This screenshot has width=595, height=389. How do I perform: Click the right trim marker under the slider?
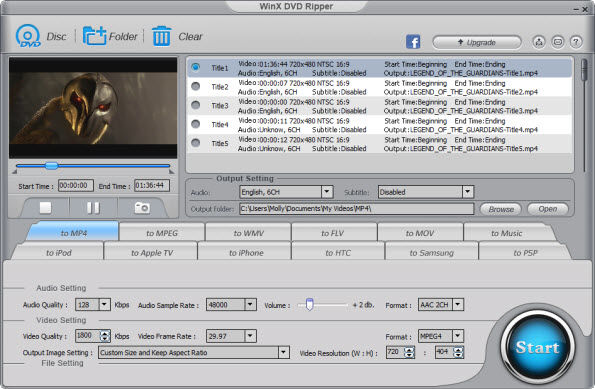click(x=172, y=172)
